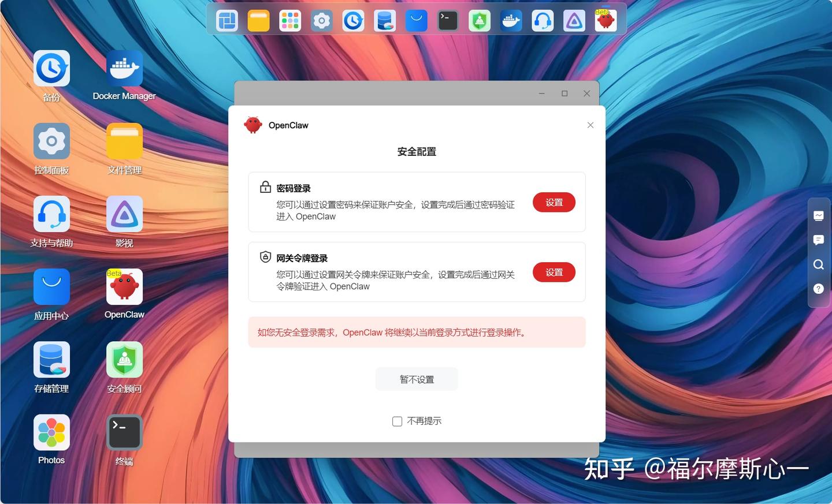Close the OpenClaw 安全配置 dialog
The width and height of the screenshot is (832, 504).
tap(590, 125)
